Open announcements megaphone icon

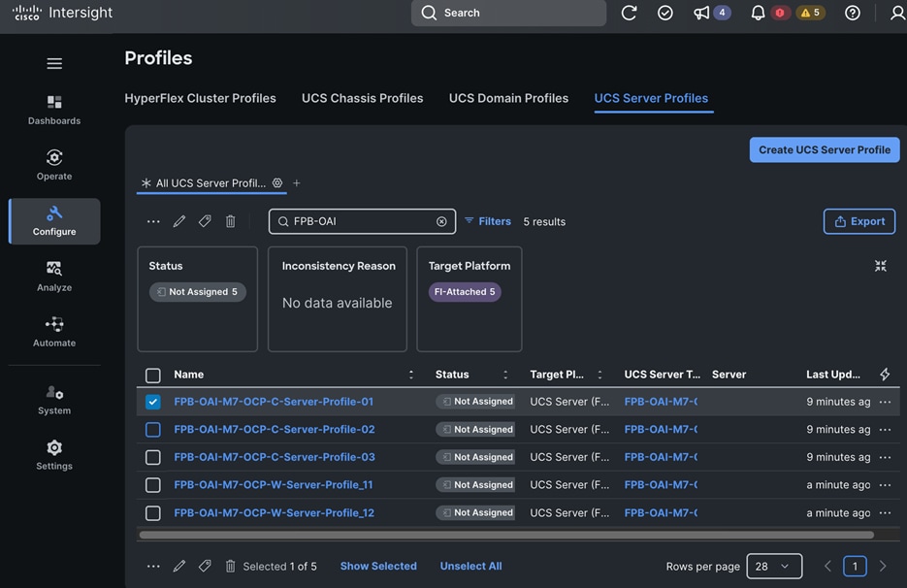pyautogui.click(x=701, y=13)
